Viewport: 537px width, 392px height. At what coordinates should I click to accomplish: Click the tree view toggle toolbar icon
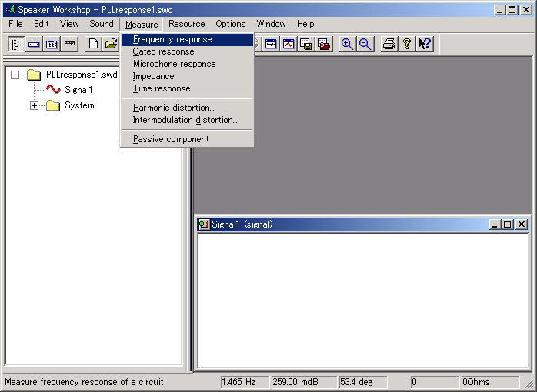16,44
